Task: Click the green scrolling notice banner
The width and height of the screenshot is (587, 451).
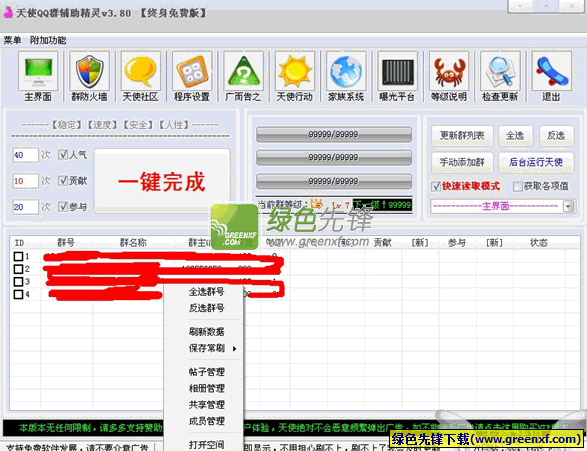Action: [293, 427]
